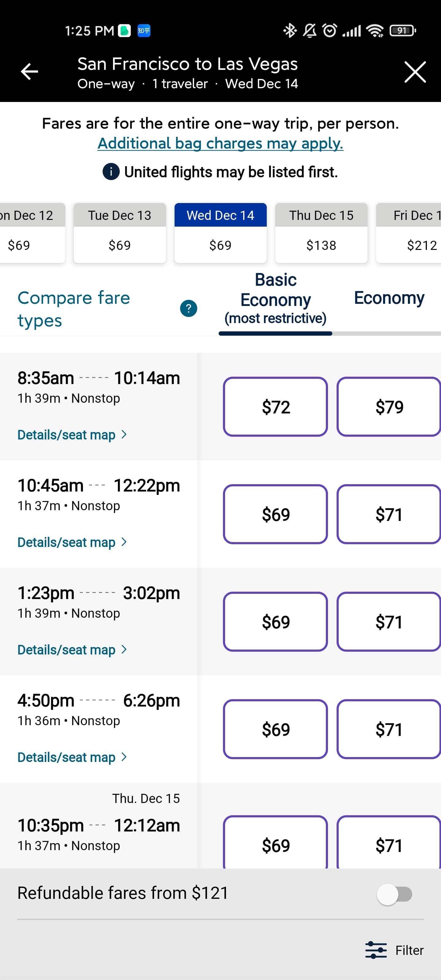The image size is (441, 980).
Task: Choose the $72 Basic Economy fare
Action: [276, 407]
